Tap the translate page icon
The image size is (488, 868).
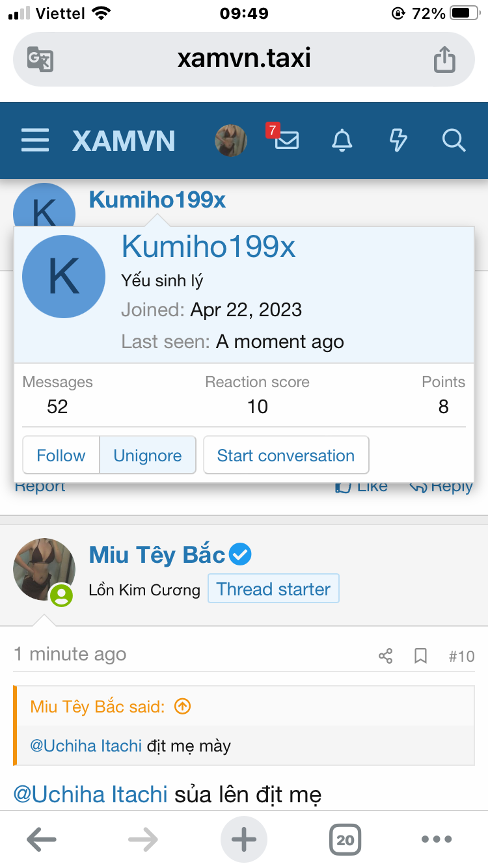point(40,60)
